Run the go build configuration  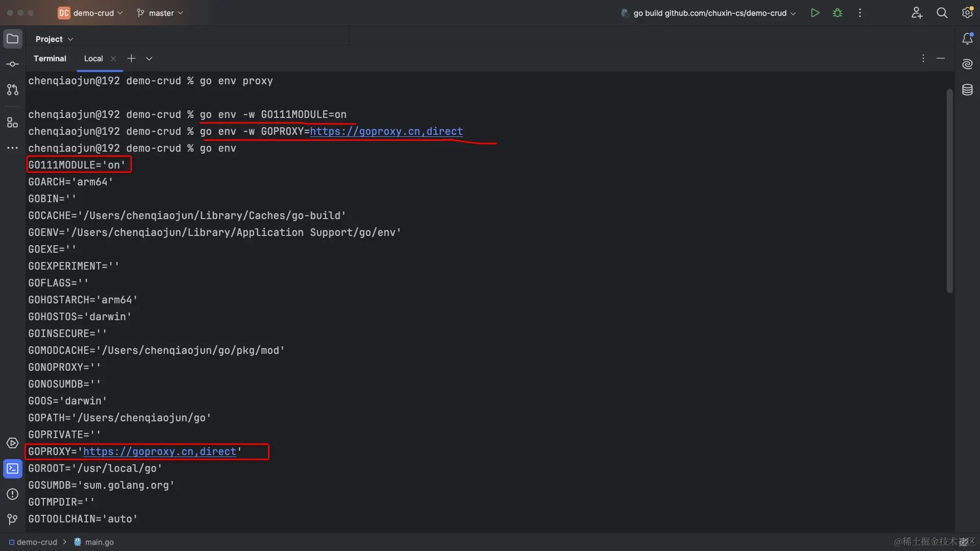[x=815, y=13]
